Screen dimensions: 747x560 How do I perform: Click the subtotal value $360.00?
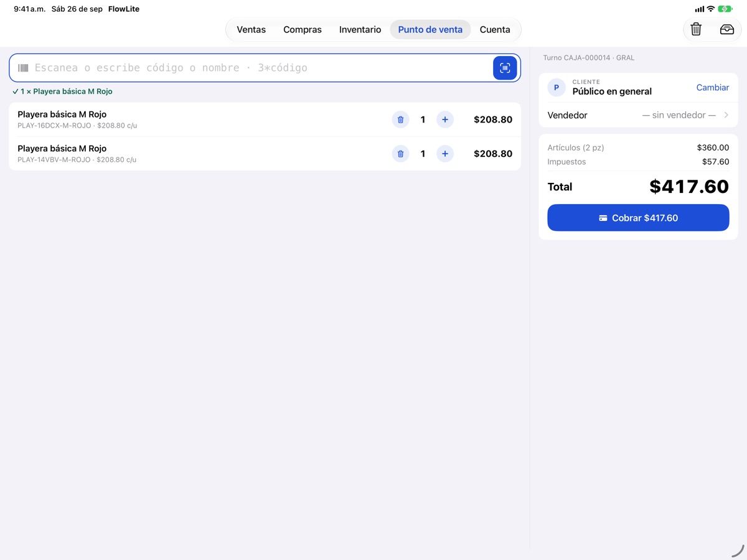tap(713, 147)
